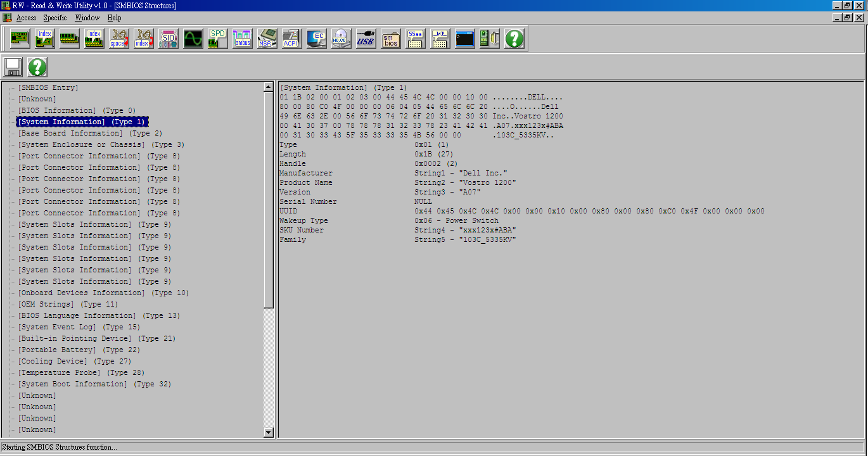This screenshot has width=868, height=456.
Task: Open the clock generator sine-wave icon
Action: 193,39
